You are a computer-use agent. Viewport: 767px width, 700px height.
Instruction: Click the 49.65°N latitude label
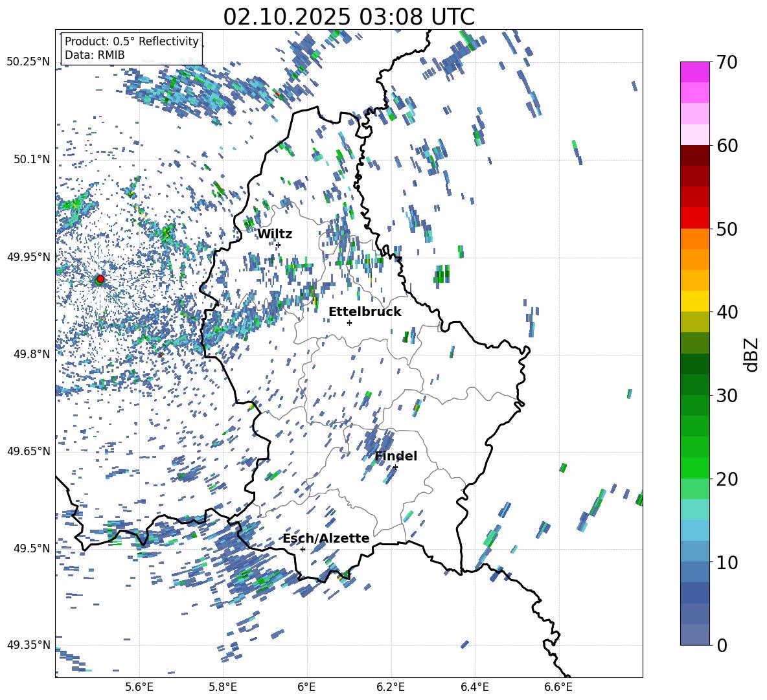[29, 451]
